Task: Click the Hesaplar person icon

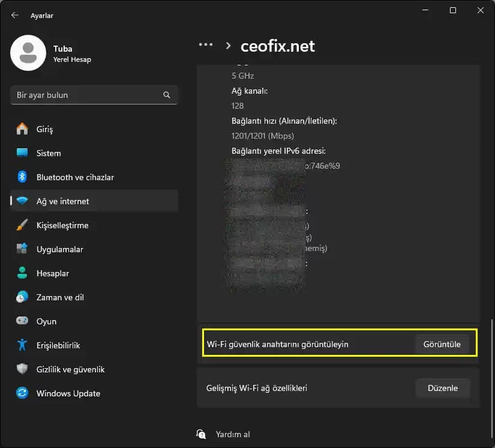Action: pyautogui.click(x=22, y=273)
